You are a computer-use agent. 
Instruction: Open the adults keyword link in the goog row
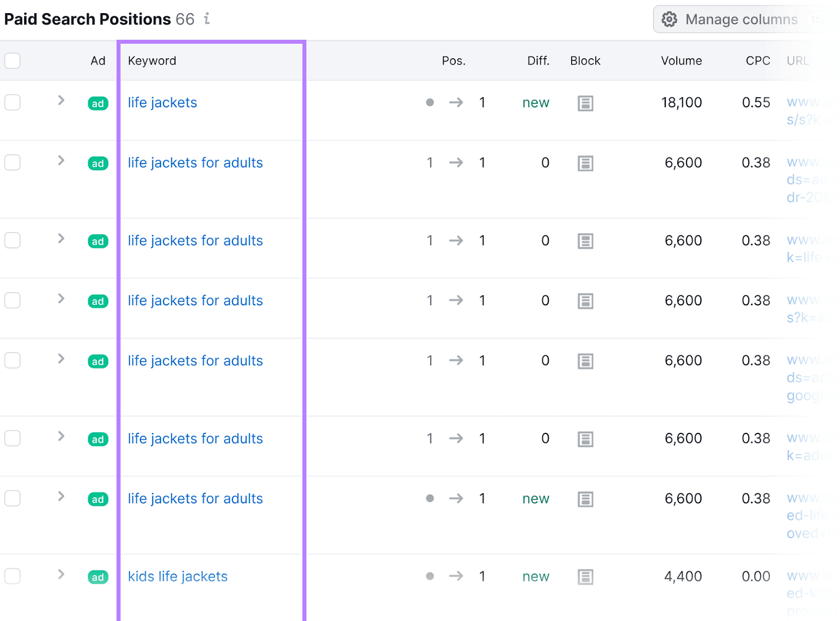pyautogui.click(x=195, y=361)
